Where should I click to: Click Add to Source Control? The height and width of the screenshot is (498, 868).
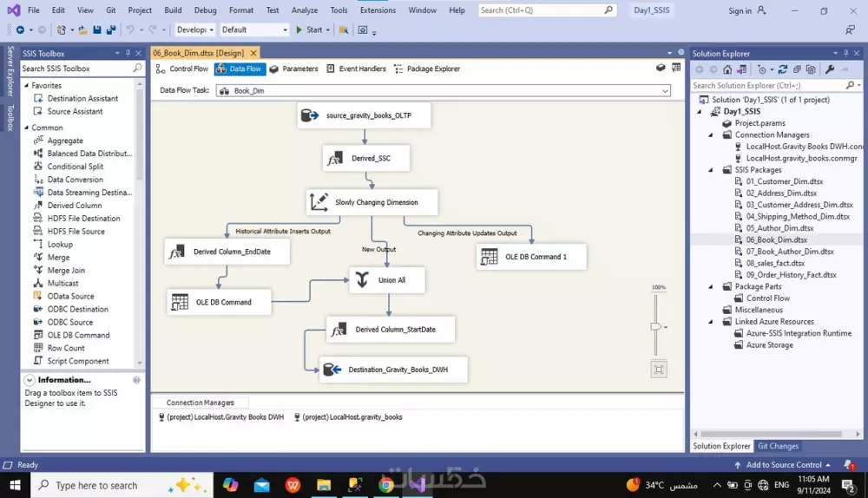[x=783, y=465]
